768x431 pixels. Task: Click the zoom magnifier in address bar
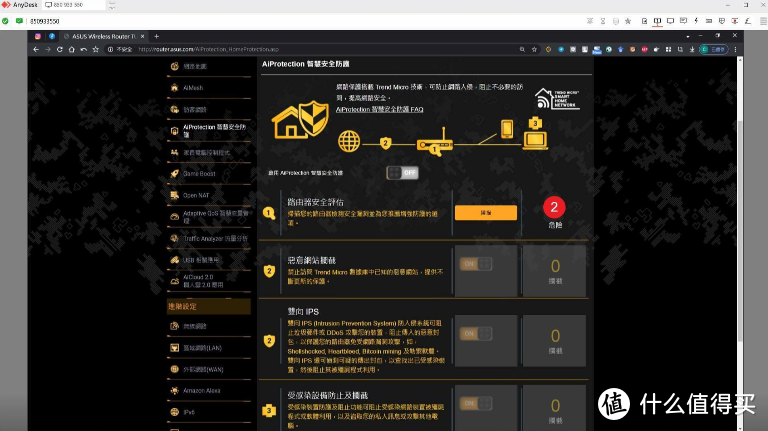tap(522, 49)
